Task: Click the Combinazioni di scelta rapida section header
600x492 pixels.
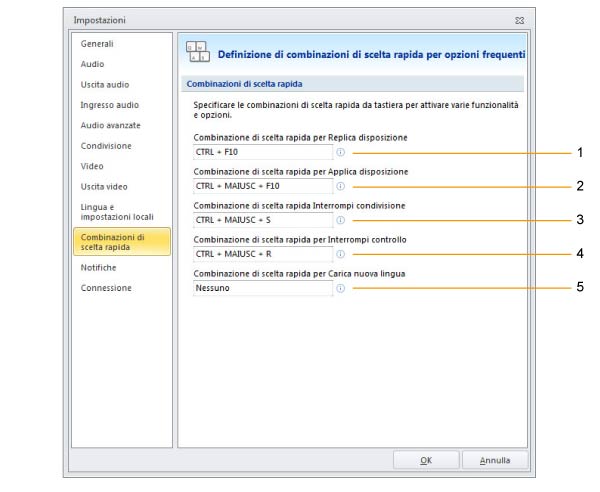Action: pos(352,84)
